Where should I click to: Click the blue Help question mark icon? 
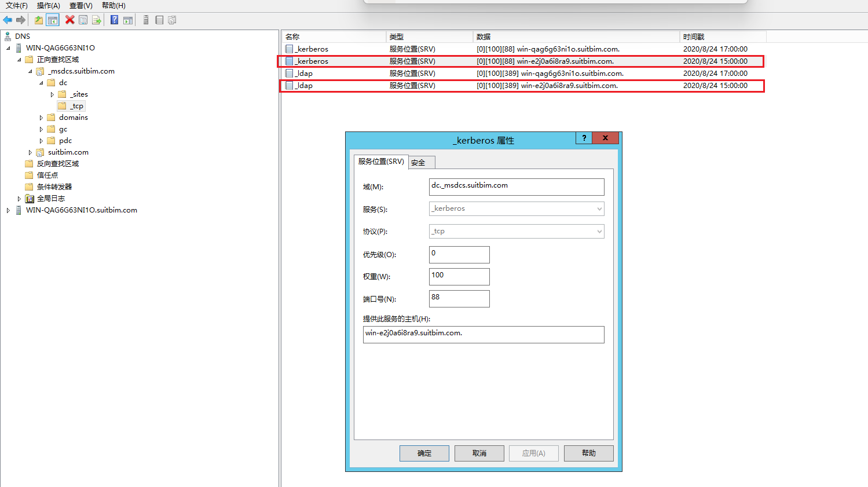[115, 20]
